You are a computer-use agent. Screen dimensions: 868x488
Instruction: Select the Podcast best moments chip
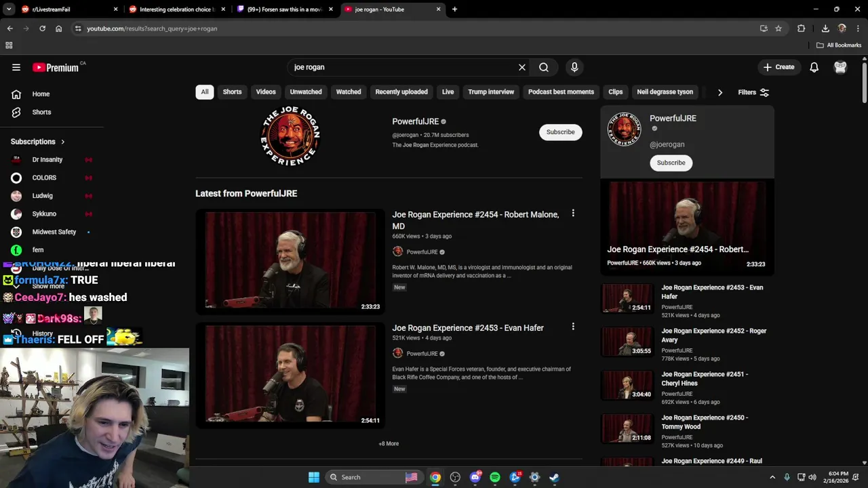tap(561, 91)
